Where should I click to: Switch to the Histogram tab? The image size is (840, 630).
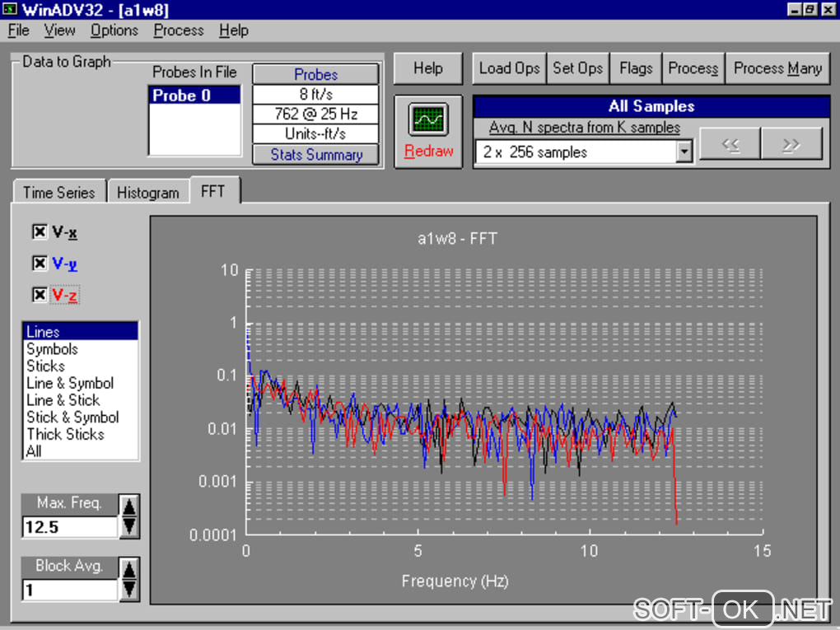coord(147,193)
